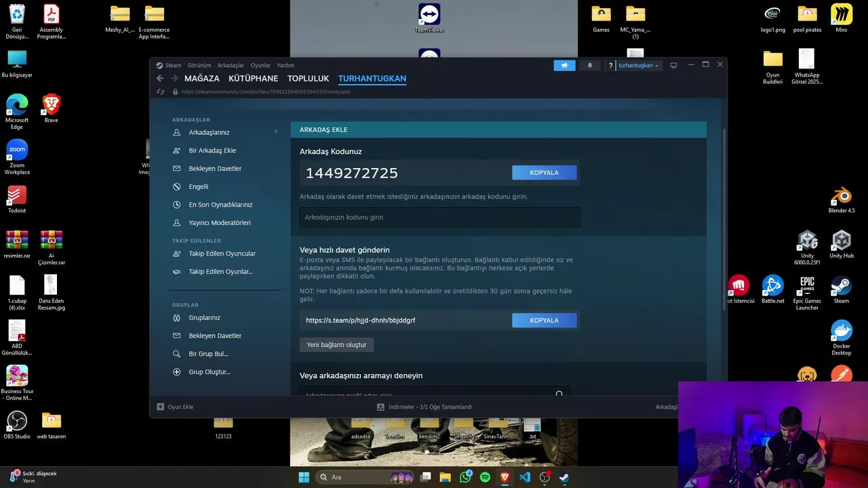Viewport: 868px width, 488px height.
Task: Open the Arkadaşlar menu
Action: click(231, 65)
